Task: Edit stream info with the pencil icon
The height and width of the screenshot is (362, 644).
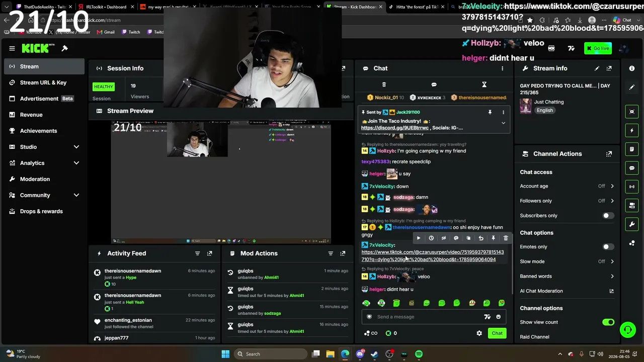Action: coord(597,68)
